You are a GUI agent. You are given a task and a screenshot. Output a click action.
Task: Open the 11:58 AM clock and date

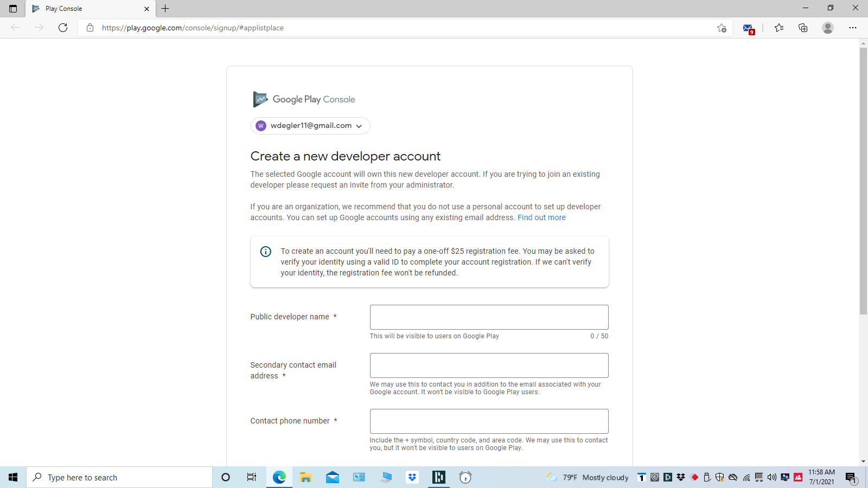[x=822, y=477]
